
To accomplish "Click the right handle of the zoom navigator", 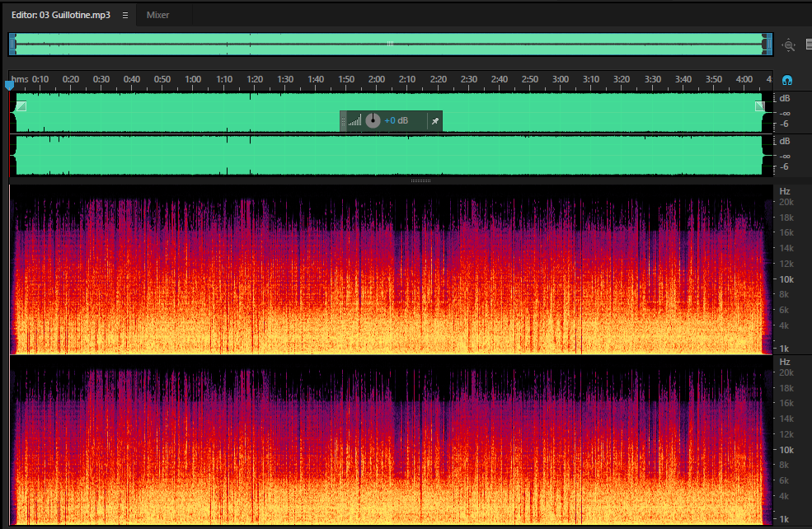I will click(767, 44).
